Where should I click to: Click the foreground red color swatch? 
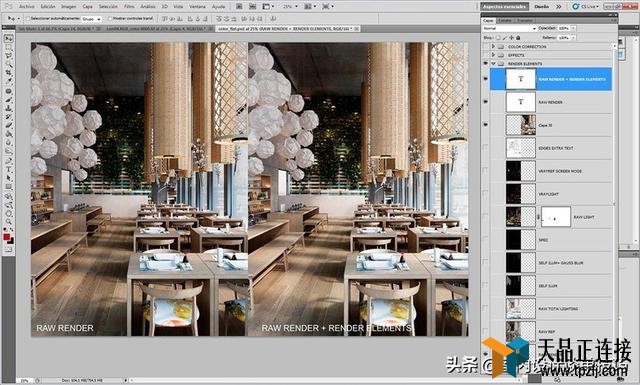click(x=7, y=237)
